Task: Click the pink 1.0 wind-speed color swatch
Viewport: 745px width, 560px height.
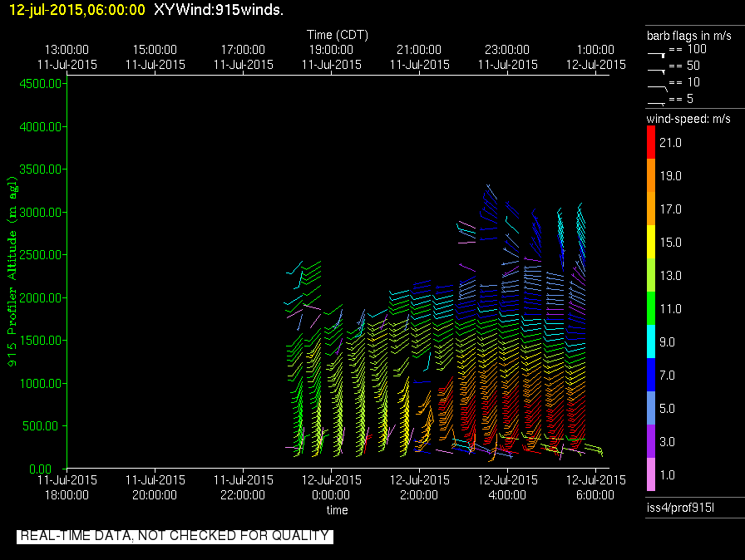Action: tap(651, 475)
